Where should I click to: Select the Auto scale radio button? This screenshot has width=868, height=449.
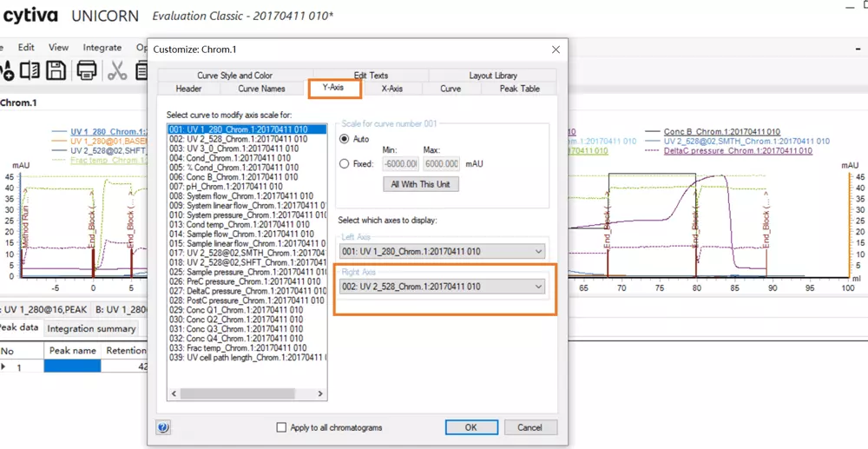coord(345,139)
